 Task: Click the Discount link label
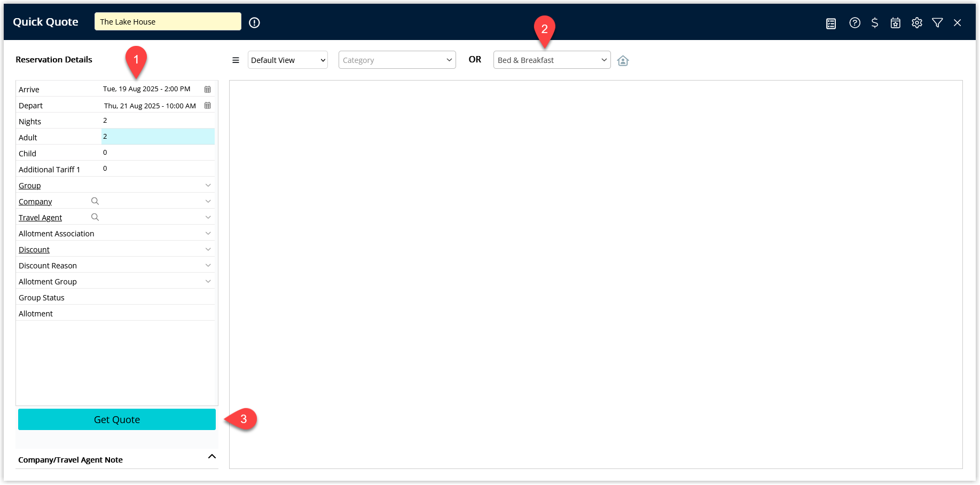point(34,250)
